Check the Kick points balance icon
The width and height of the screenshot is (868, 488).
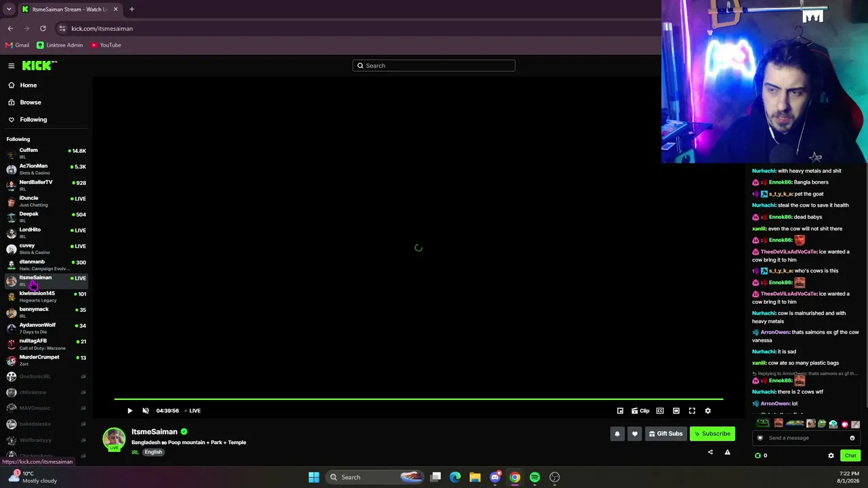758,455
